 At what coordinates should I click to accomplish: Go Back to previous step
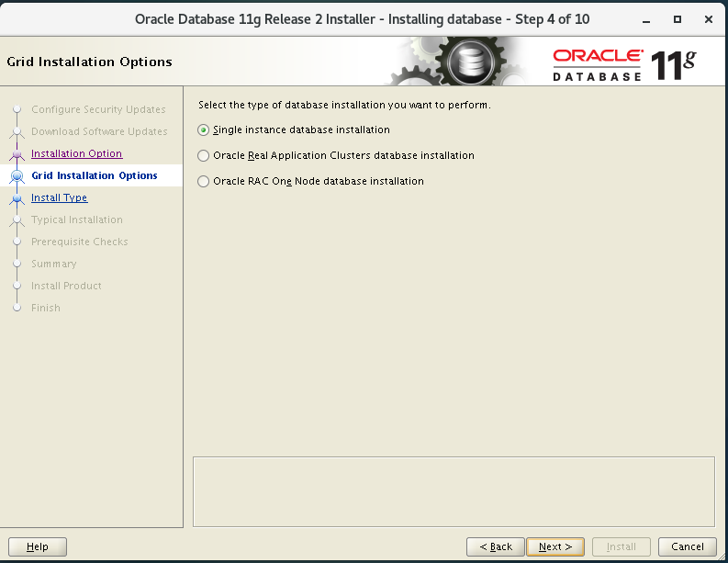pyautogui.click(x=496, y=546)
